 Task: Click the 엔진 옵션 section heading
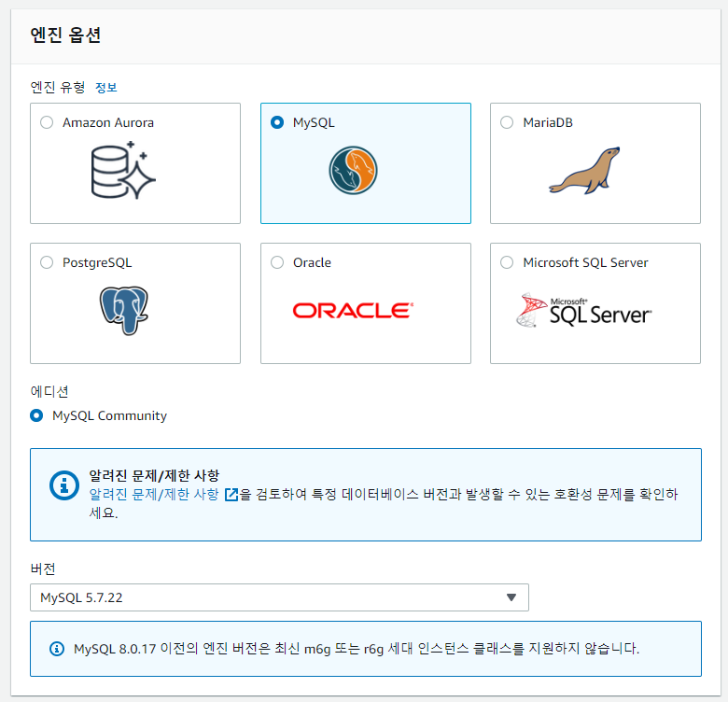[x=65, y=35]
